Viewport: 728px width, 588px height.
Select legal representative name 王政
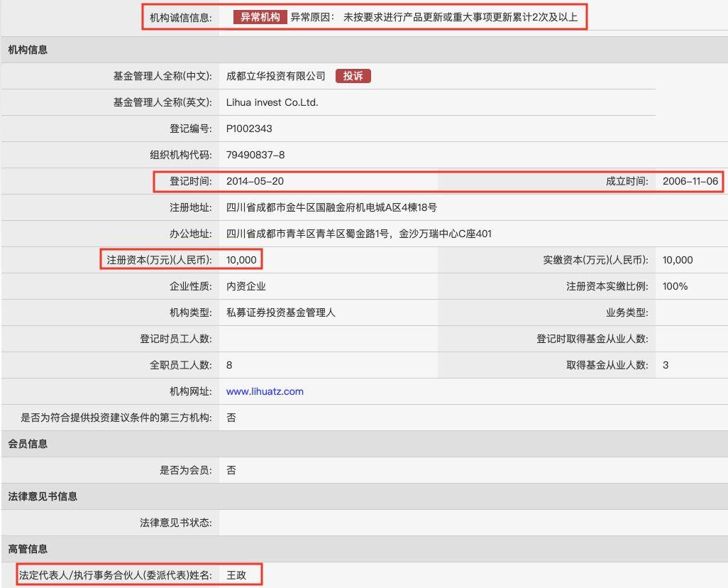(236, 575)
